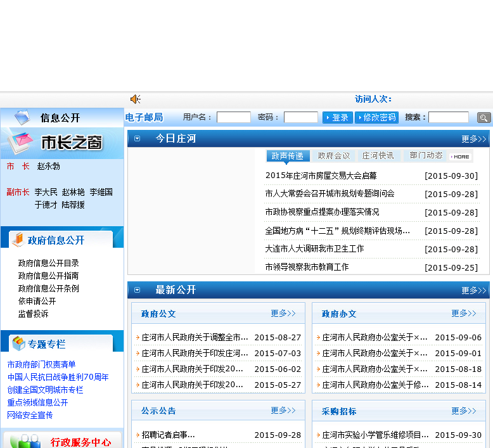Click the 政府公文 section title
This screenshot has height=448, width=493.
(x=158, y=314)
